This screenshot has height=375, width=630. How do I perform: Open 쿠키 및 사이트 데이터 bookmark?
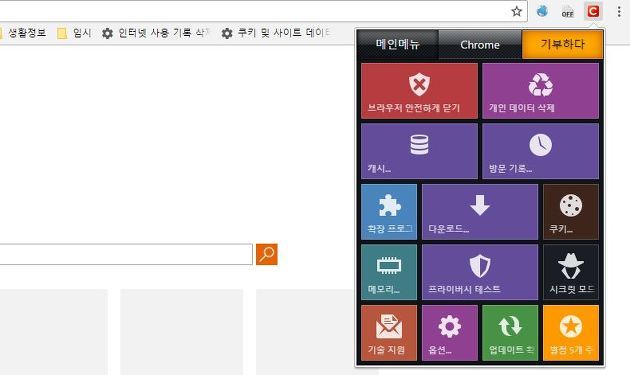pos(276,33)
